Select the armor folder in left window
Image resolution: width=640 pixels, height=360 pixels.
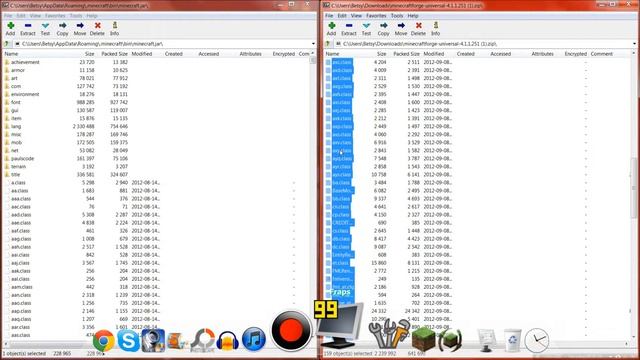click(x=18, y=70)
